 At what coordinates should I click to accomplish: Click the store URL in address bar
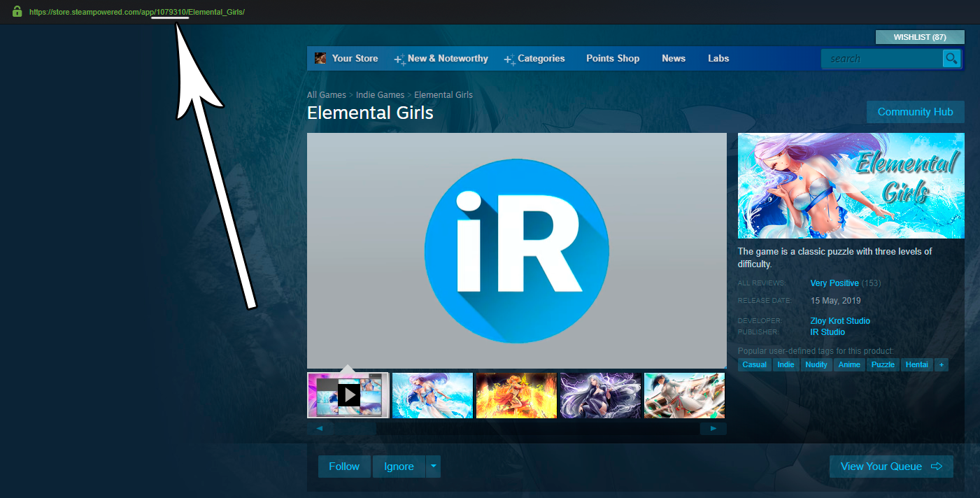(x=137, y=12)
